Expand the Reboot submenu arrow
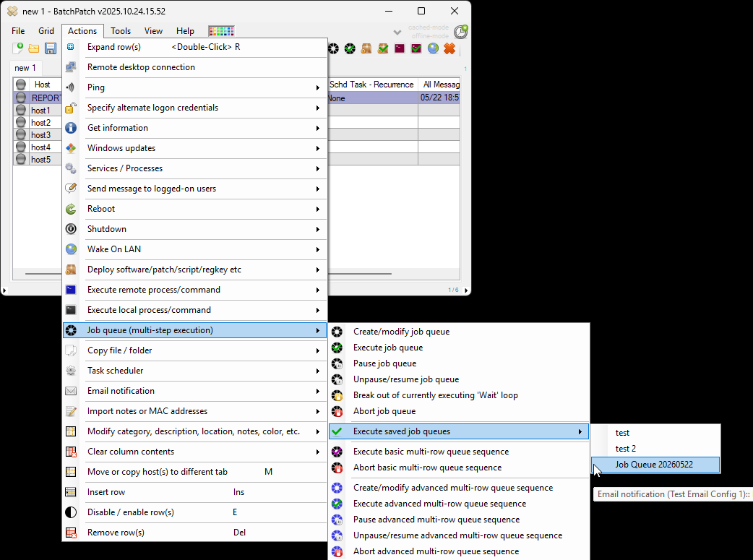 tap(317, 210)
